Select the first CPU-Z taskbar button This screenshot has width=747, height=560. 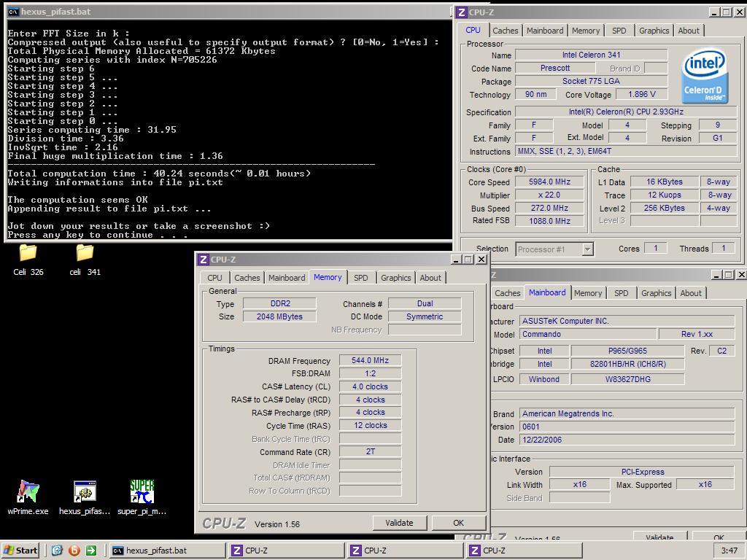click(286, 551)
